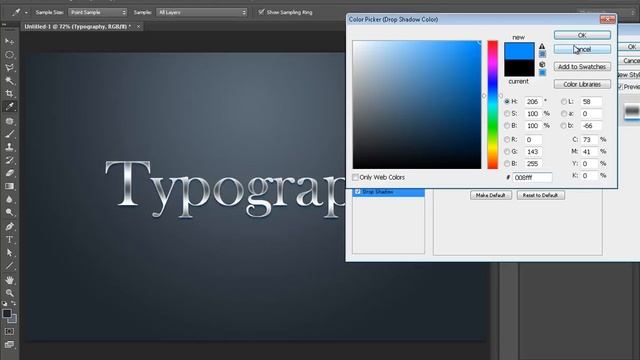Click the hex color input field
This screenshot has width=640, height=360.
(532, 178)
